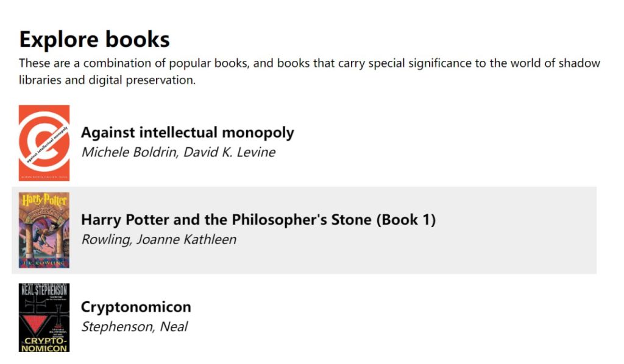Click author "Rowling, Joanne Kathleen"
Screen dimensions: 624x364
pos(158,239)
